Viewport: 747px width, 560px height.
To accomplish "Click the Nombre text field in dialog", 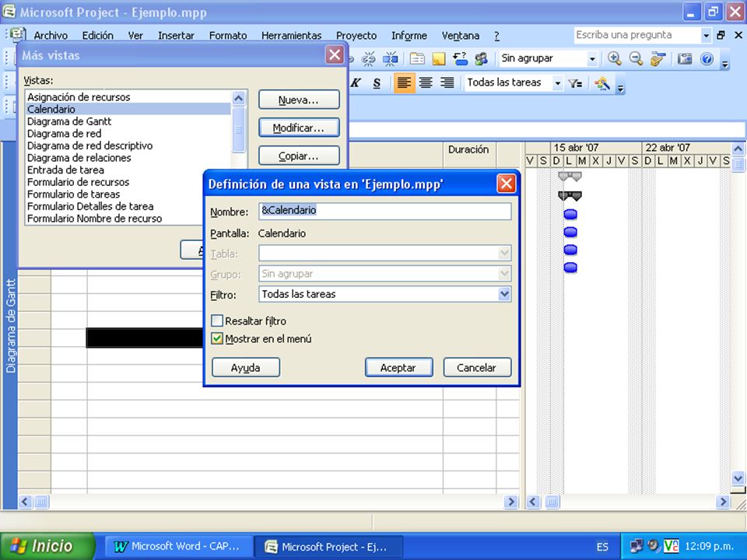I will [385, 211].
